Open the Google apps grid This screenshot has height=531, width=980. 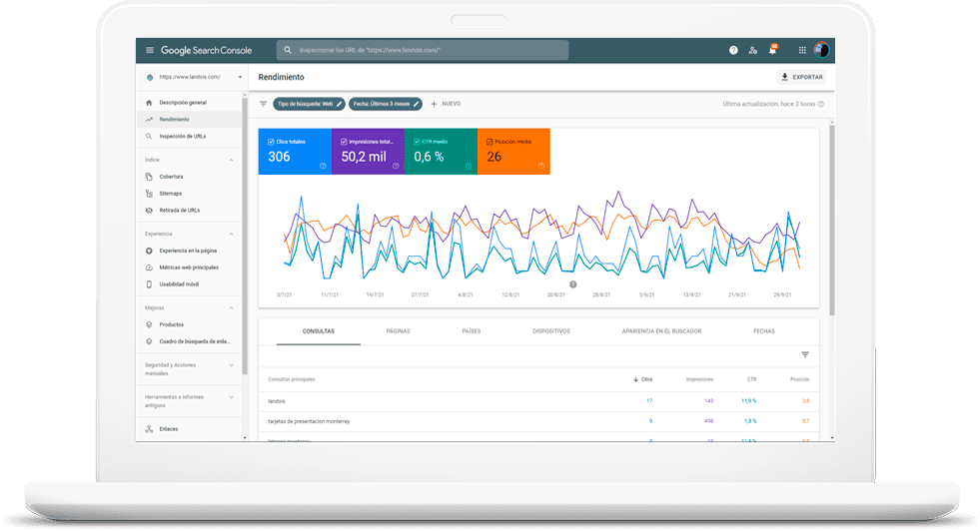click(x=802, y=50)
